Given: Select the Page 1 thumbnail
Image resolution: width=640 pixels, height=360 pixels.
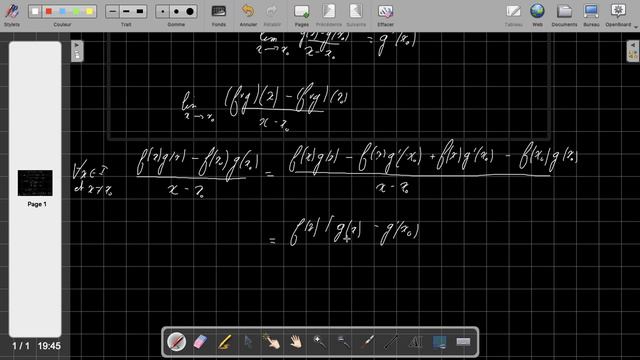Looking at the screenshot, I should coord(35,183).
